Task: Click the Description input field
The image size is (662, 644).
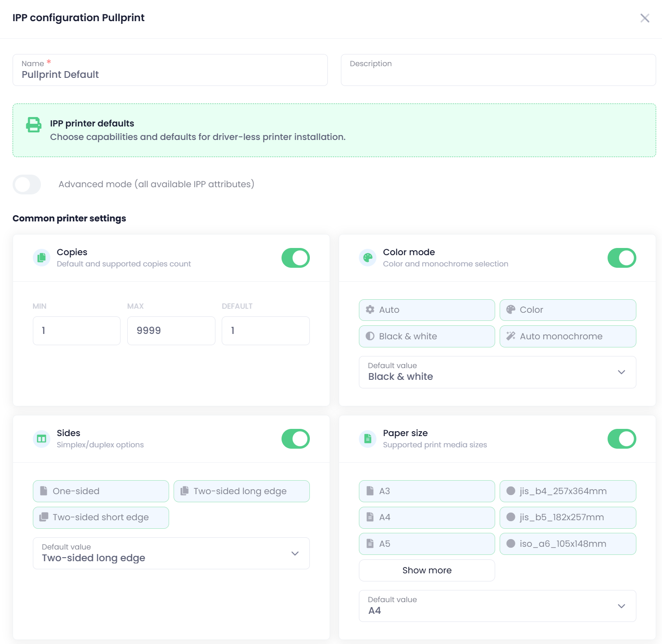Action: click(x=498, y=70)
